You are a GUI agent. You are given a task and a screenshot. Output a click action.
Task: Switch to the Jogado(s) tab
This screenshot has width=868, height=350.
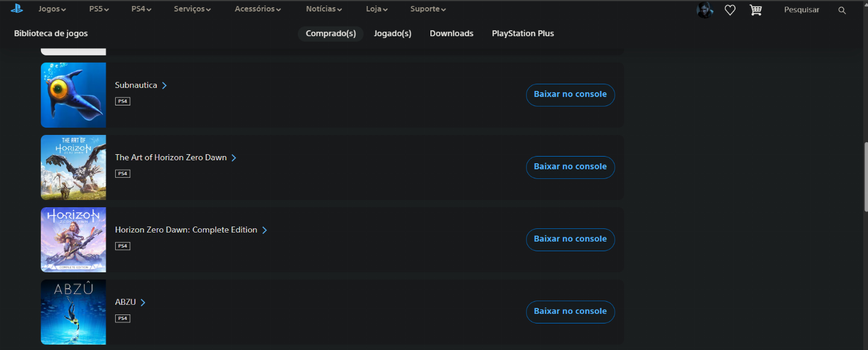coord(392,34)
